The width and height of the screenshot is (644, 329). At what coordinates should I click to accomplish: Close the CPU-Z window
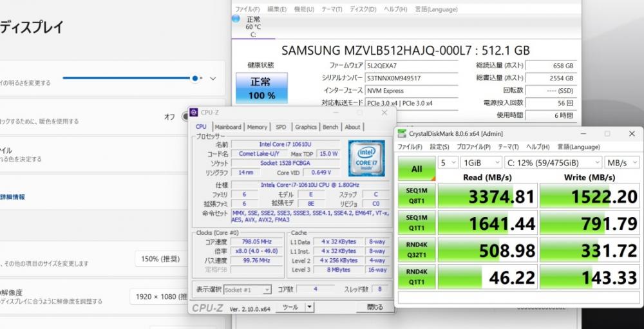pos(384,113)
